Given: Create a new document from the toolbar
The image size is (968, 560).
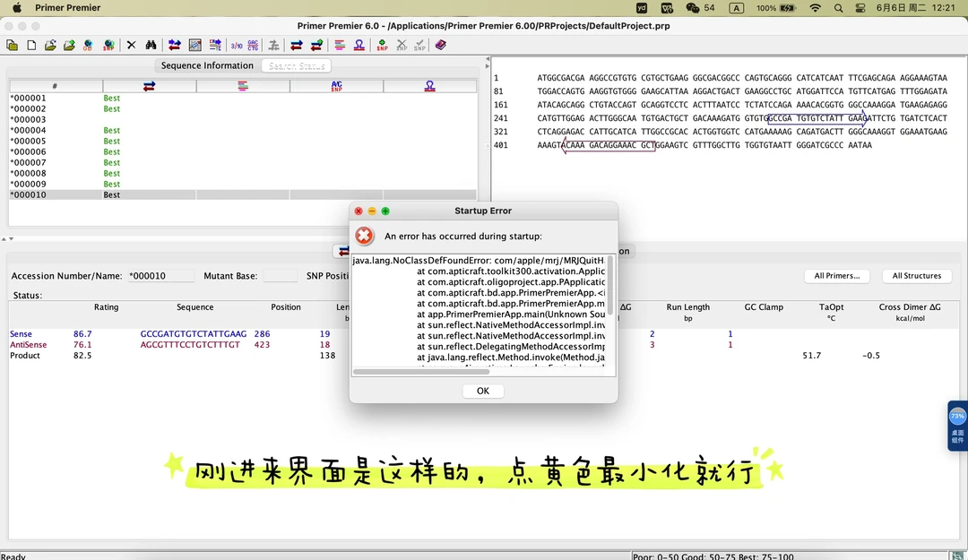Looking at the screenshot, I should [31, 45].
